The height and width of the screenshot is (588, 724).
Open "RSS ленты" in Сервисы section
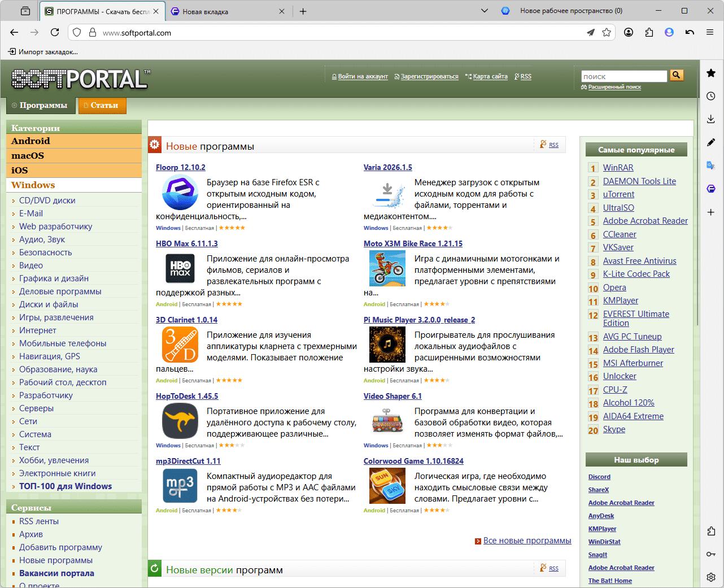(x=39, y=521)
